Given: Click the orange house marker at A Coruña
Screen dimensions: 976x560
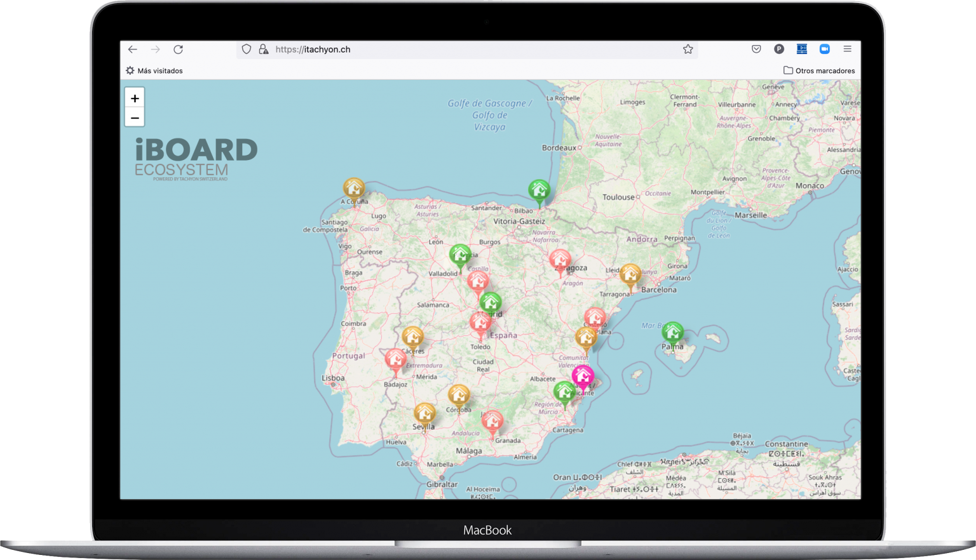Looking at the screenshot, I should click(354, 189).
